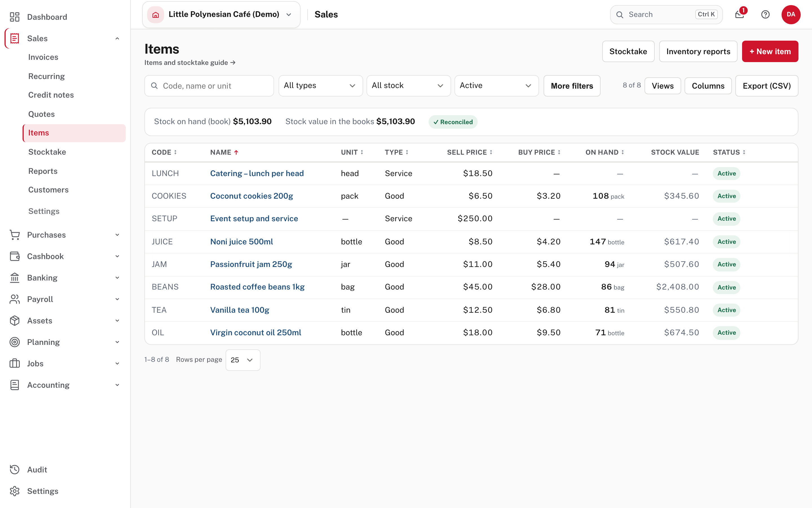Focus the Code, name or unit search field
This screenshot has width=812, height=508.
[x=209, y=86]
